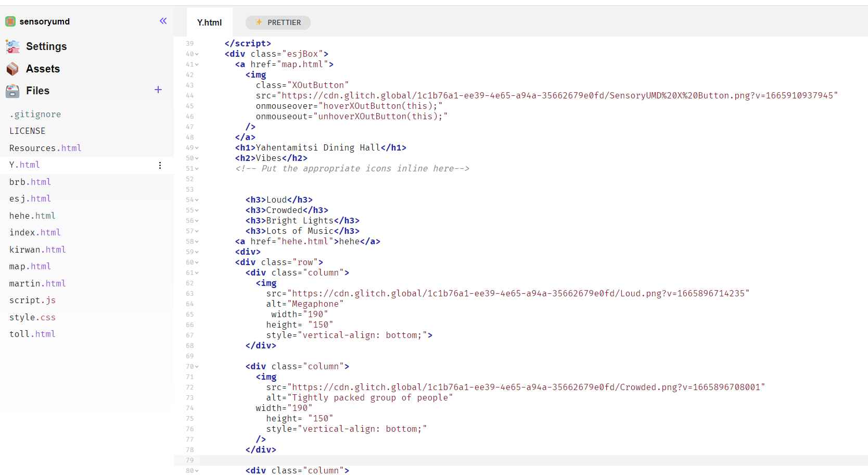Open the Assets section
The width and height of the screenshot is (868, 475).
tap(43, 69)
